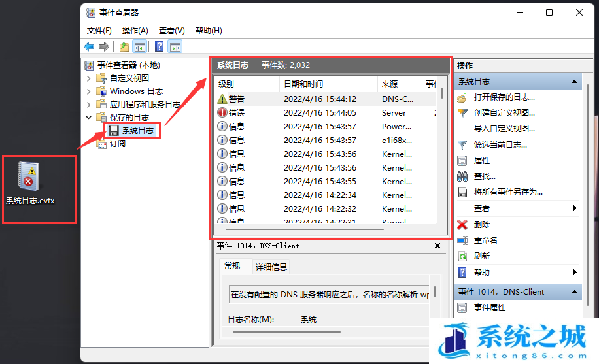Screen dimensions: 599x364
Task: Expand the 应用程序和服务日志 tree node
Action: pyautogui.click(x=89, y=105)
